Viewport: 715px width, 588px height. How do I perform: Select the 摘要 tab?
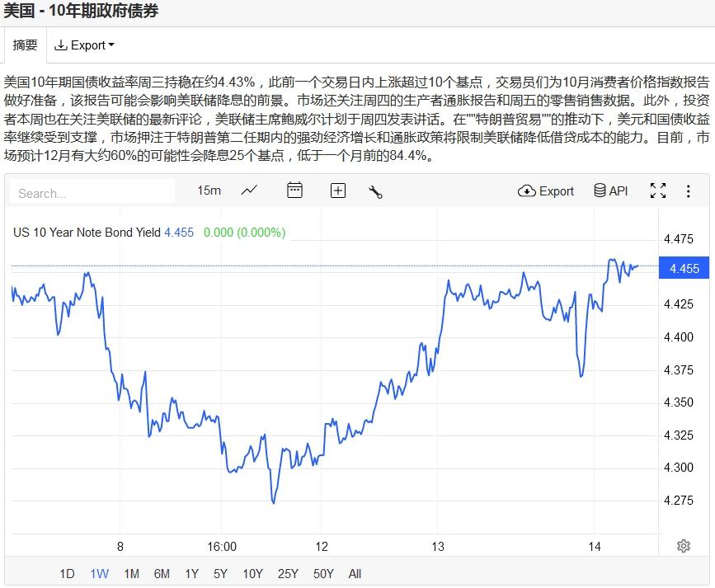pyautogui.click(x=25, y=45)
